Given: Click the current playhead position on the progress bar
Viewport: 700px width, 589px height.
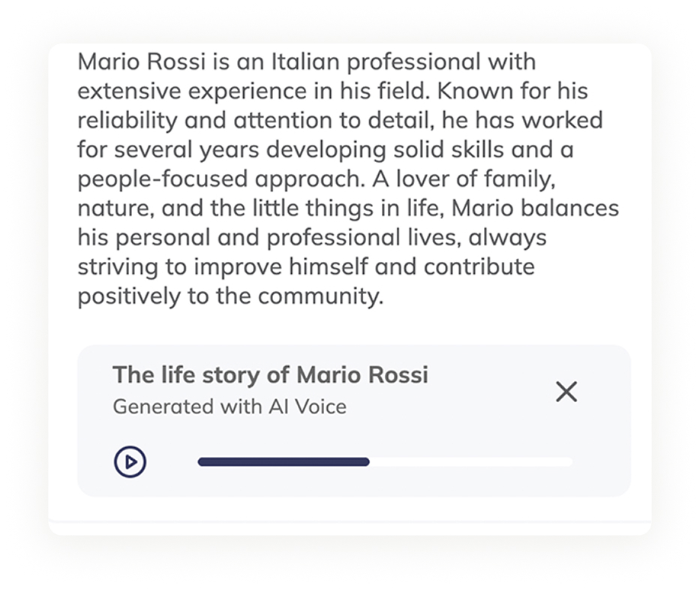Looking at the screenshot, I should 368,462.
